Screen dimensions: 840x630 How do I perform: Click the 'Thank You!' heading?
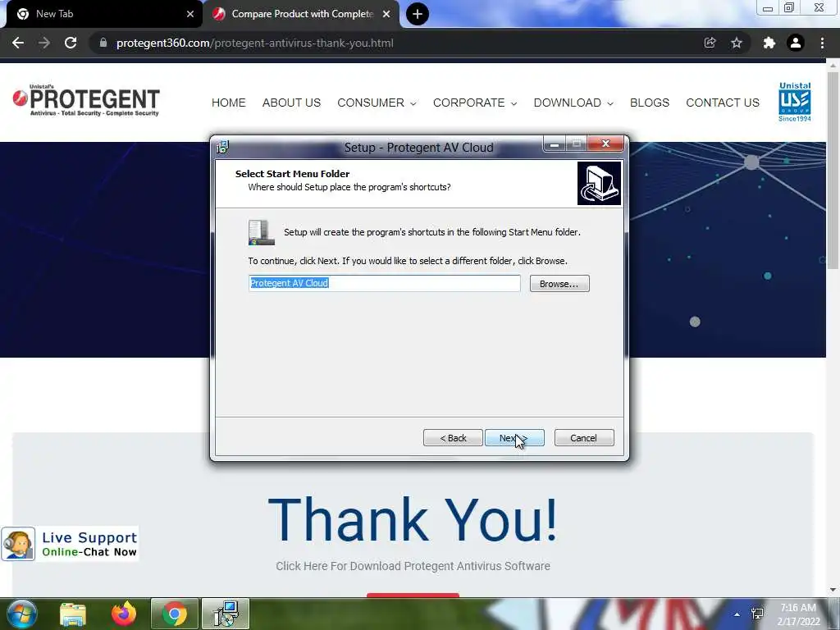point(413,519)
